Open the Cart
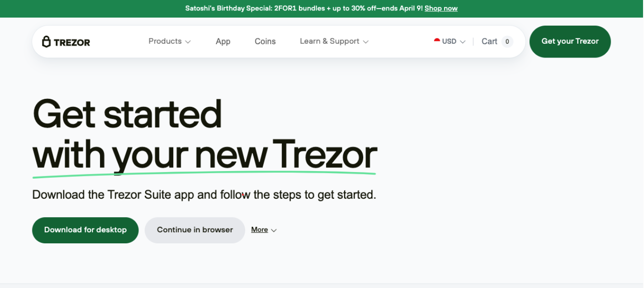 pos(496,41)
